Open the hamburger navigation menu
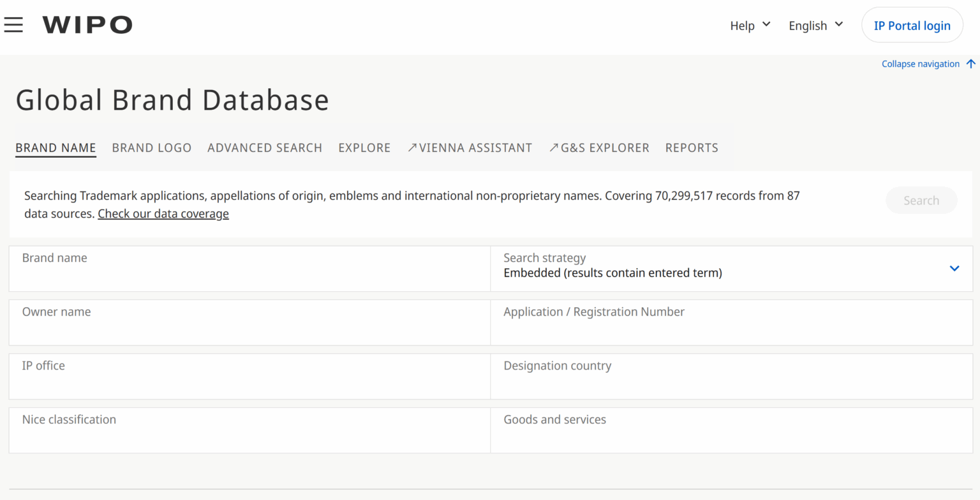 pos(13,25)
